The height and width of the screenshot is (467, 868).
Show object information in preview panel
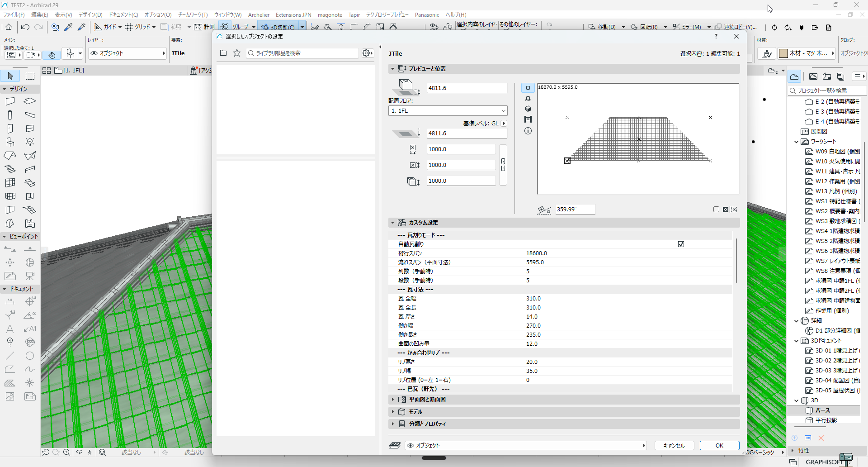528,131
